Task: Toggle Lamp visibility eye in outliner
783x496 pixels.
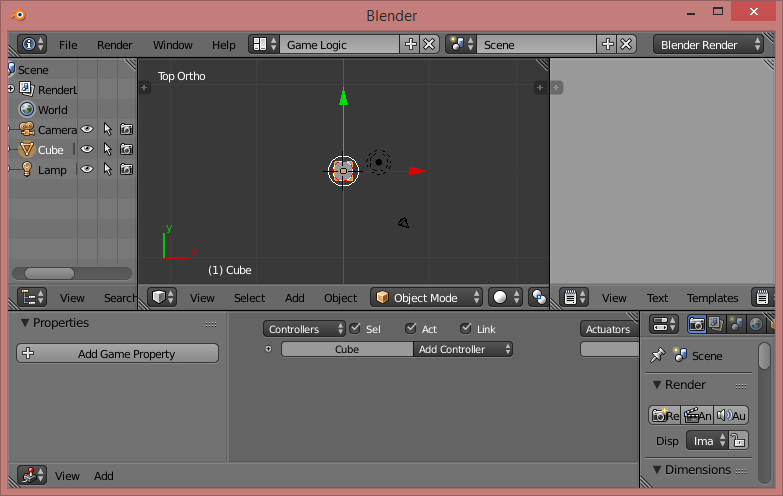Action: coord(87,169)
